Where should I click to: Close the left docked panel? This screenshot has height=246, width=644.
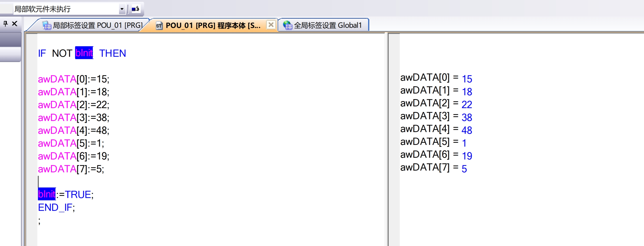[x=15, y=24]
